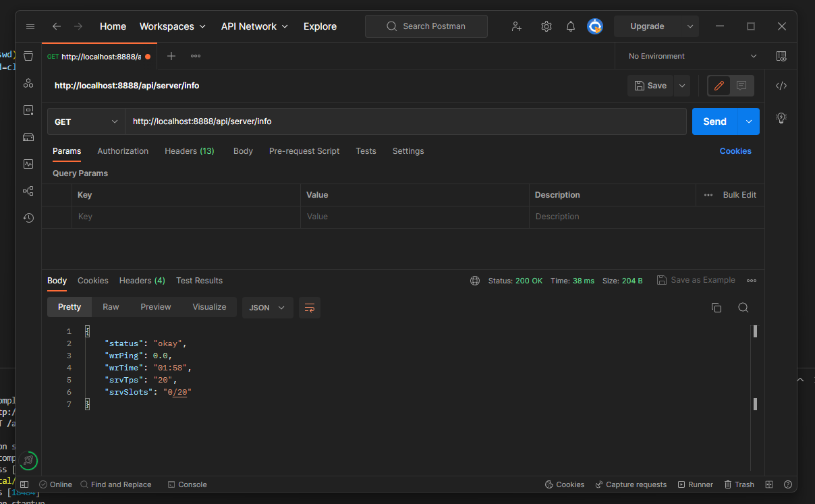Image resolution: width=815 pixels, height=504 pixels.
Task: Switch the response view to Raw
Action: click(x=111, y=307)
